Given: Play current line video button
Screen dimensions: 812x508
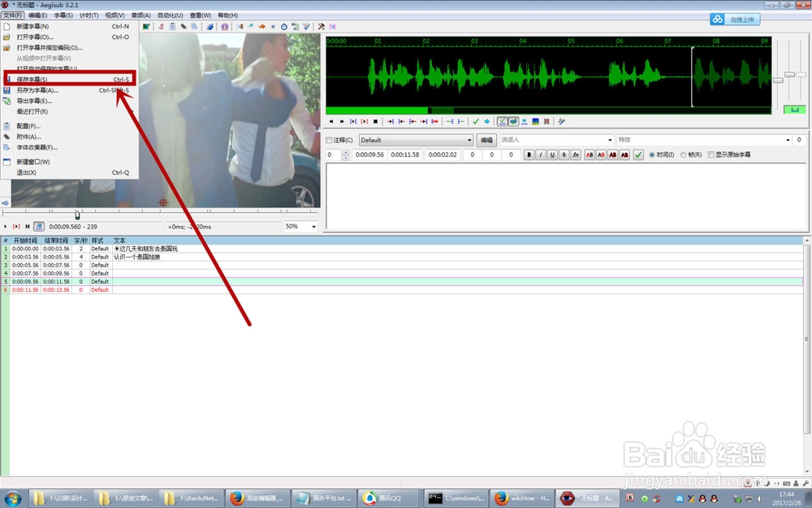Looking at the screenshot, I should (x=16, y=227).
